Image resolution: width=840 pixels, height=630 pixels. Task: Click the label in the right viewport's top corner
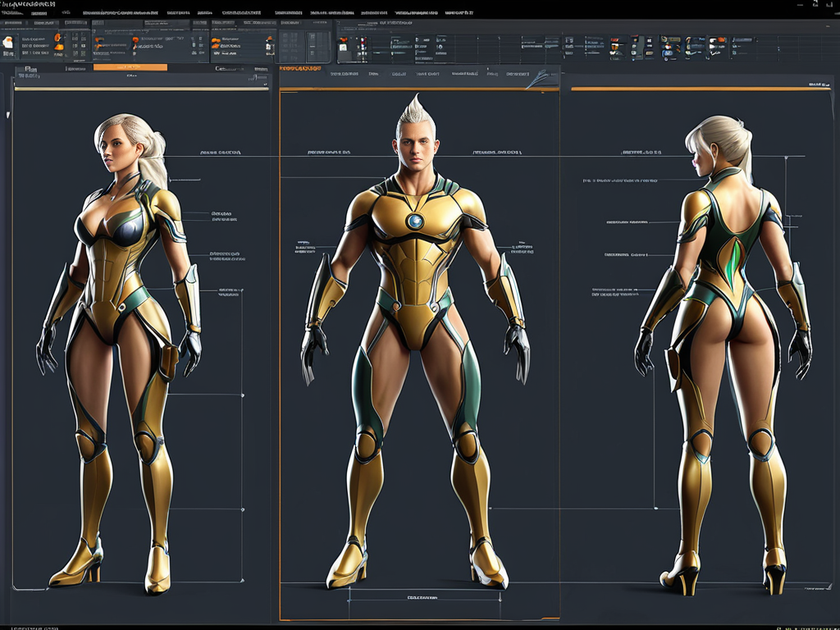point(817,84)
